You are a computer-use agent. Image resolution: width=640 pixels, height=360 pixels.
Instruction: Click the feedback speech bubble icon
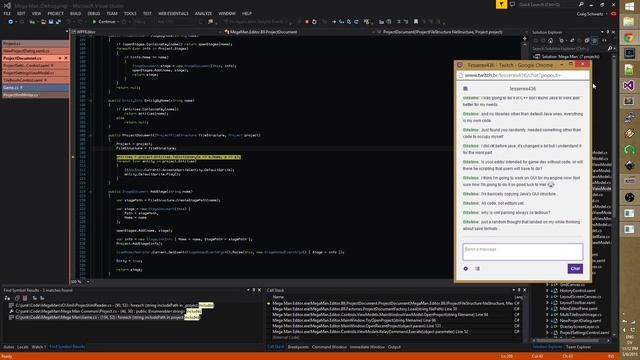[x=512, y=4]
